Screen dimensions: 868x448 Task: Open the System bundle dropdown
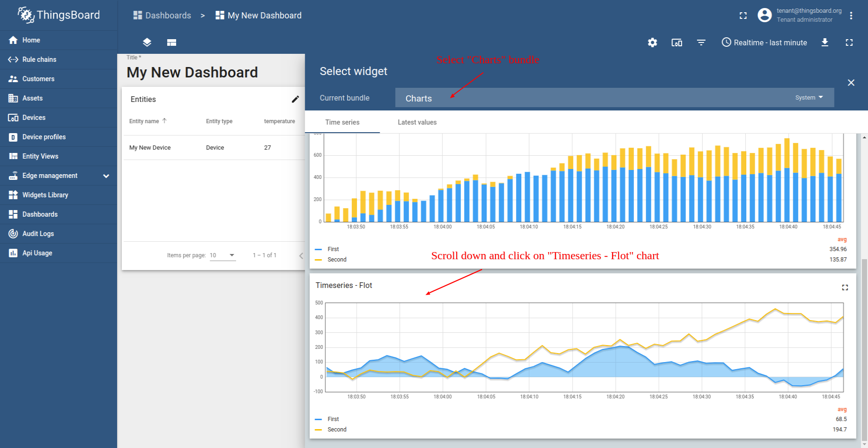tap(809, 98)
